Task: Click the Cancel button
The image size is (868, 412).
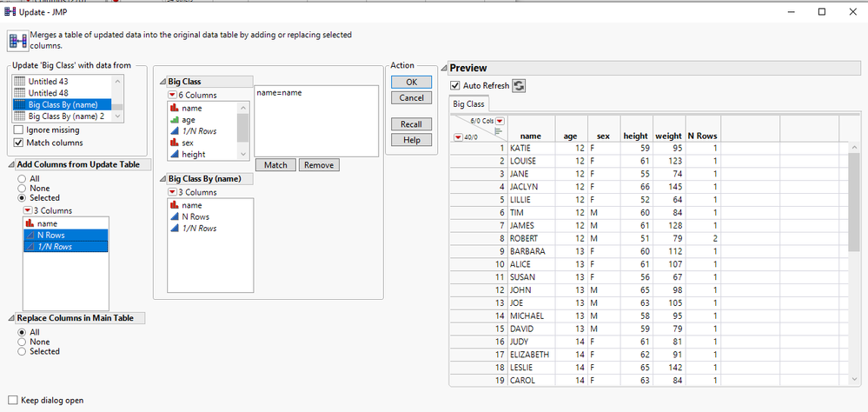Action: click(x=411, y=98)
